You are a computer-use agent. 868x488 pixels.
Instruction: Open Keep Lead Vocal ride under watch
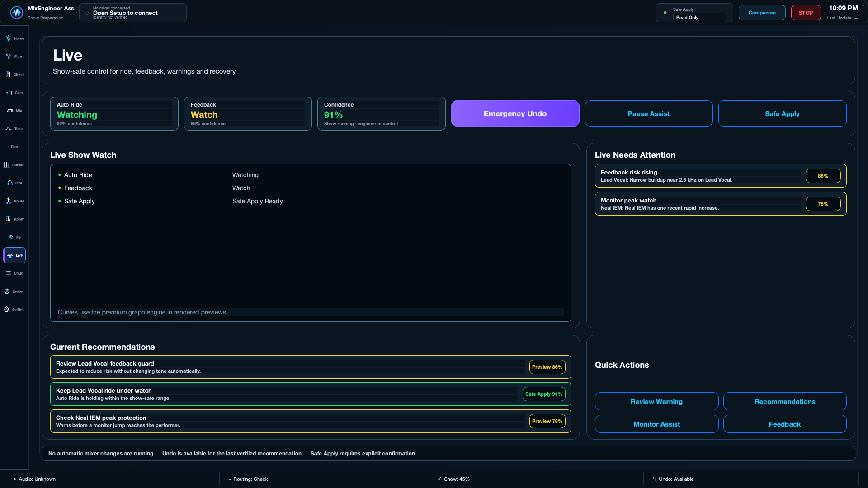tap(311, 394)
